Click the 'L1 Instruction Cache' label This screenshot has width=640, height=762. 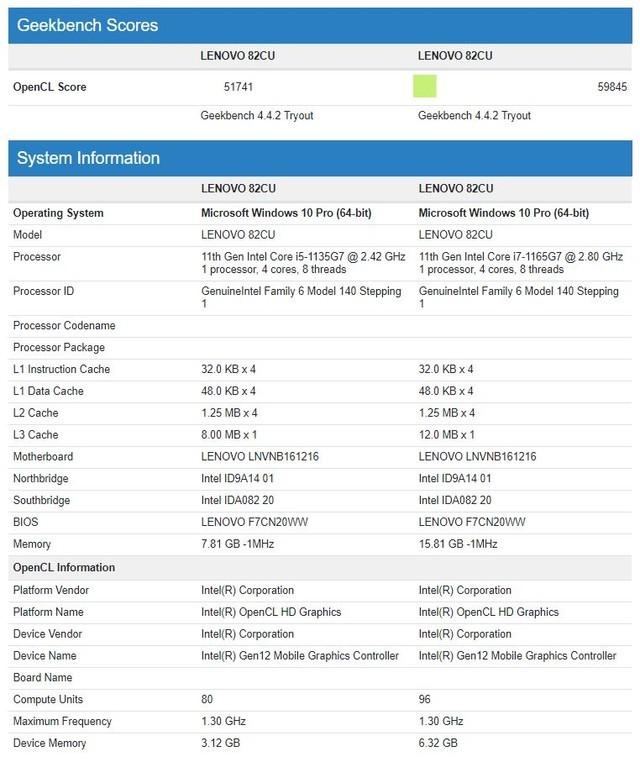[61, 369]
